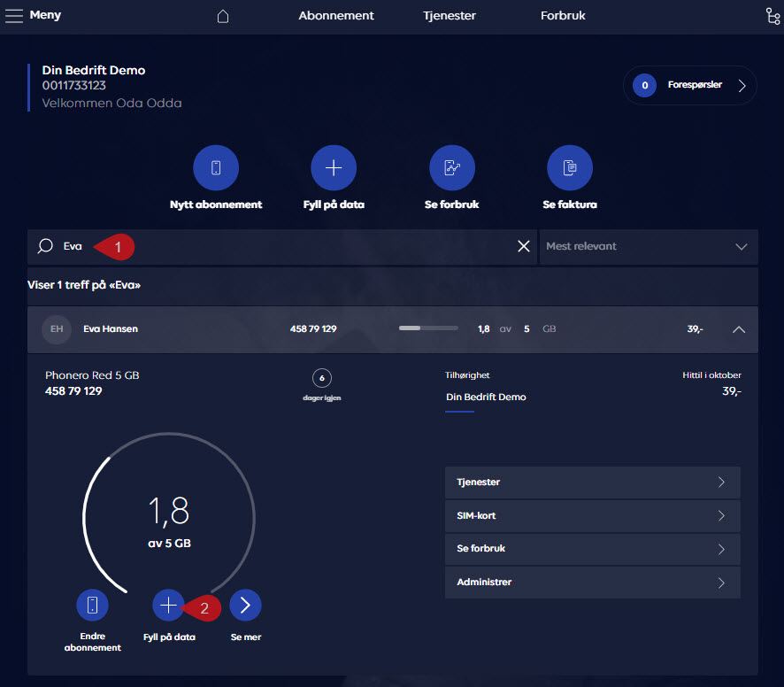This screenshot has height=687, width=784.
Task: Click Fyll på data plus under the data gauge
Action: point(168,605)
